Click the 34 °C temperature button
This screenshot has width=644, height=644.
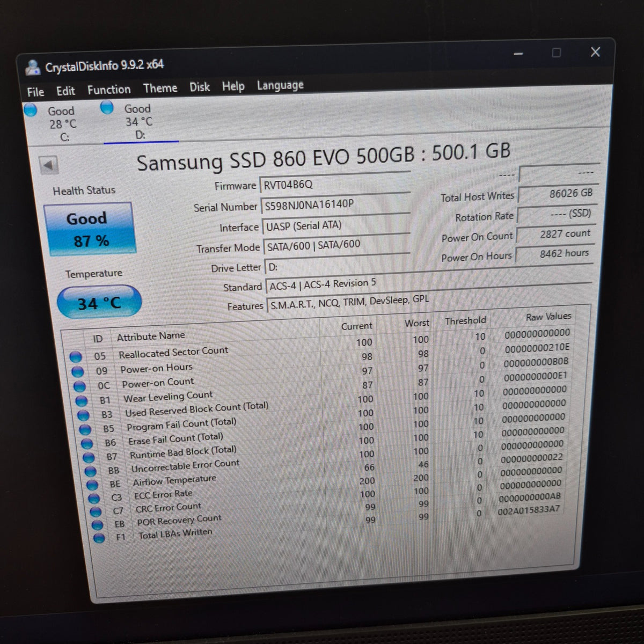[x=99, y=303]
